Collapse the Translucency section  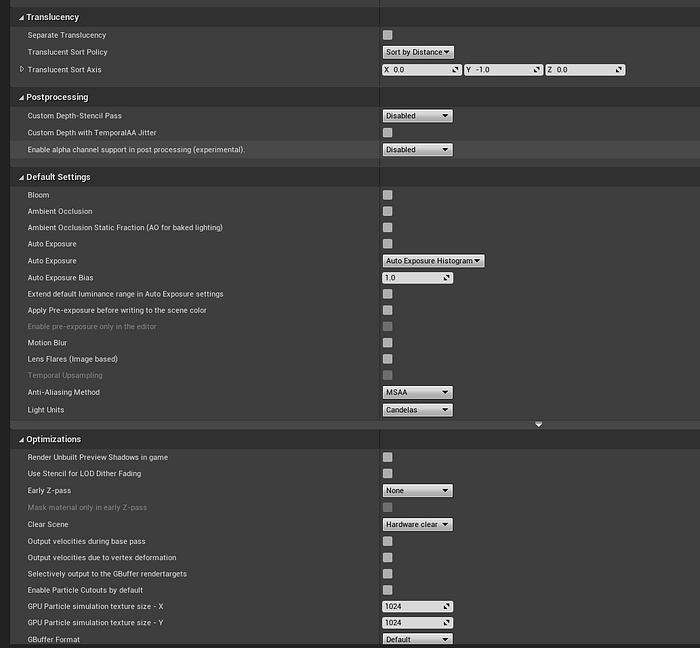[21, 18]
